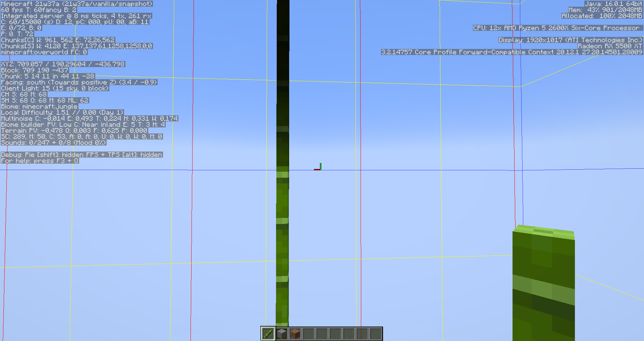Click the "CH S: 68 M: 68" heightmap line
This screenshot has width=644, height=341.
tap(24, 94)
